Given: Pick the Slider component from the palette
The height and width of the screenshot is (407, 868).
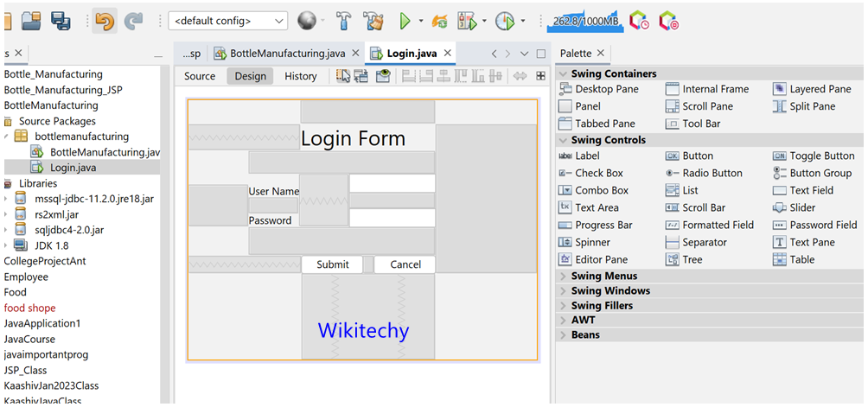Looking at the screenshot, I should (x=801, y=207).
